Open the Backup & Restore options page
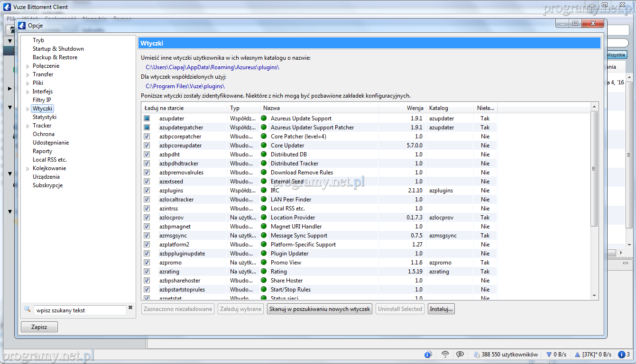Screen dimensions: 636x364 point(55,57)
